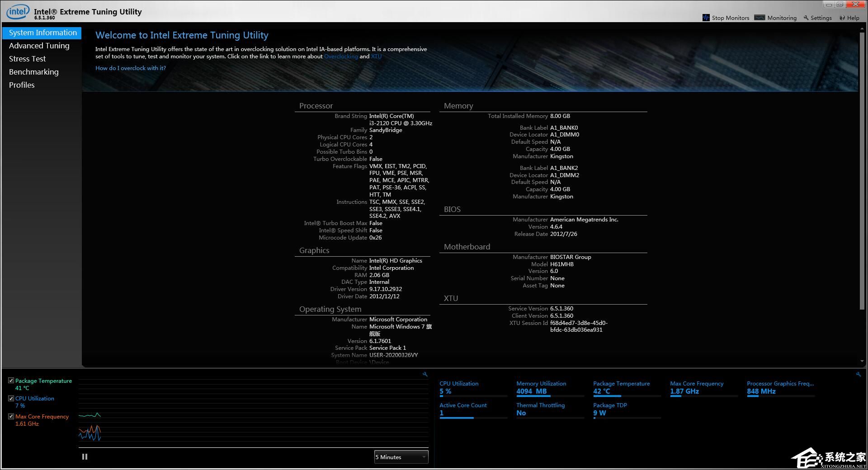The width and height of the screenshot is (868, 470).
Task: Click the Stop Monitors waveform icon
Action: (706, 18)
